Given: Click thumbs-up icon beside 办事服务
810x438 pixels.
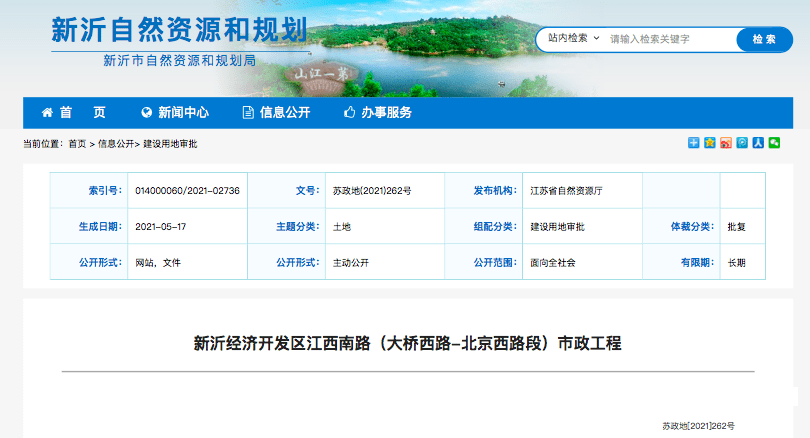Looking at the screenshot, I should (x=350, y=112).
